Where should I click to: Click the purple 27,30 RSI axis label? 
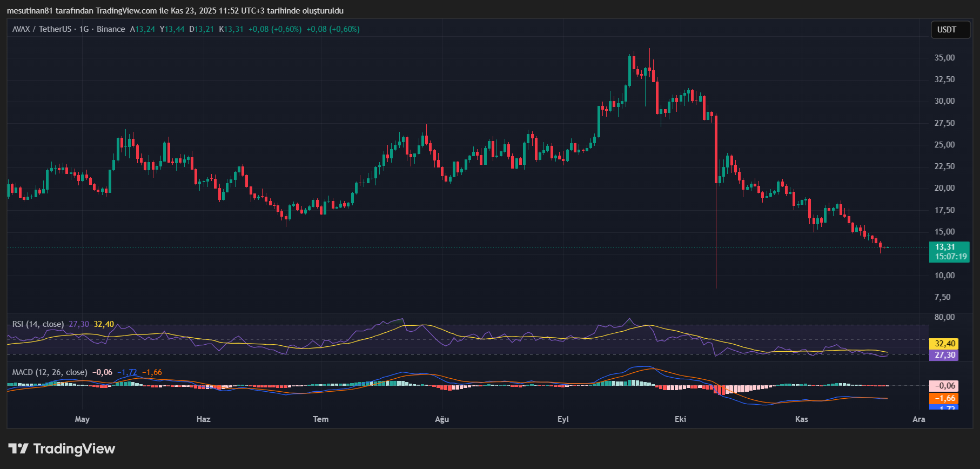click(x=945, y=355)
